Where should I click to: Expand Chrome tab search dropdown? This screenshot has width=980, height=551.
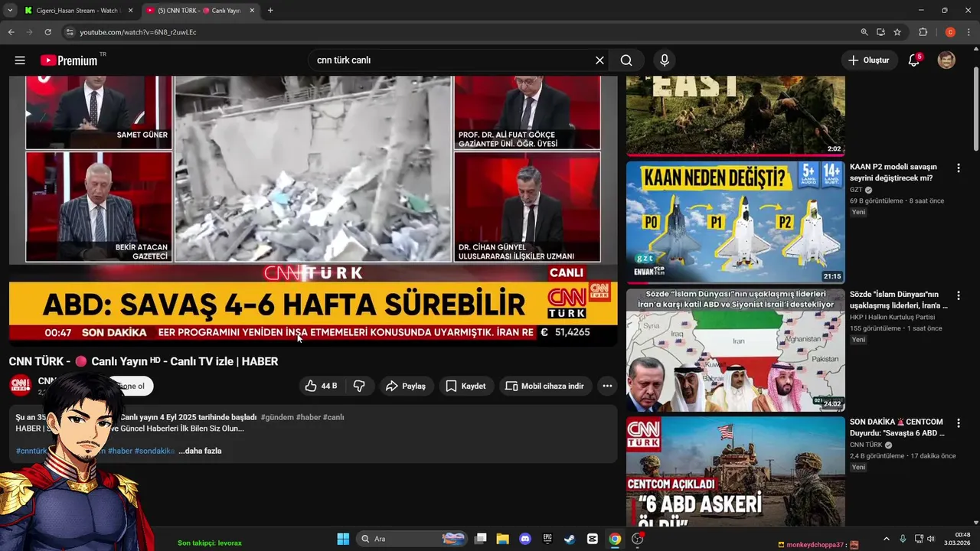pyautogui.click(x=10, y=11)
